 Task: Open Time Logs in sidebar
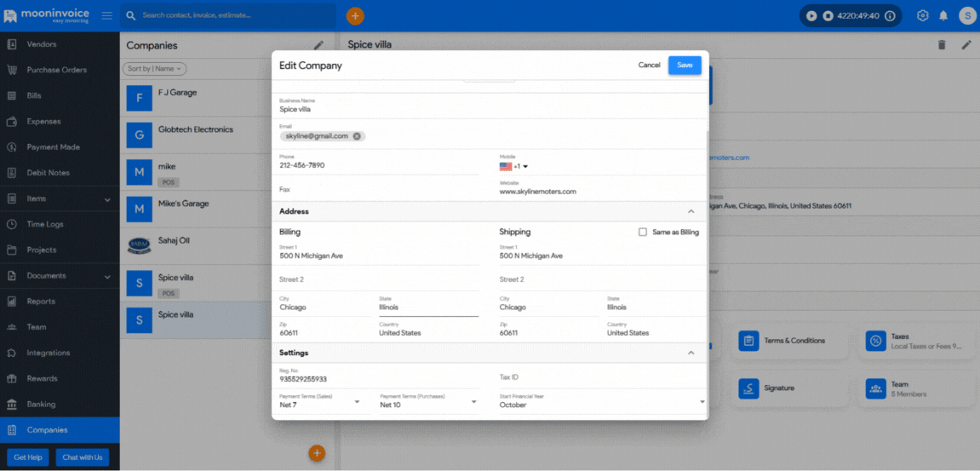coord(60,224)
